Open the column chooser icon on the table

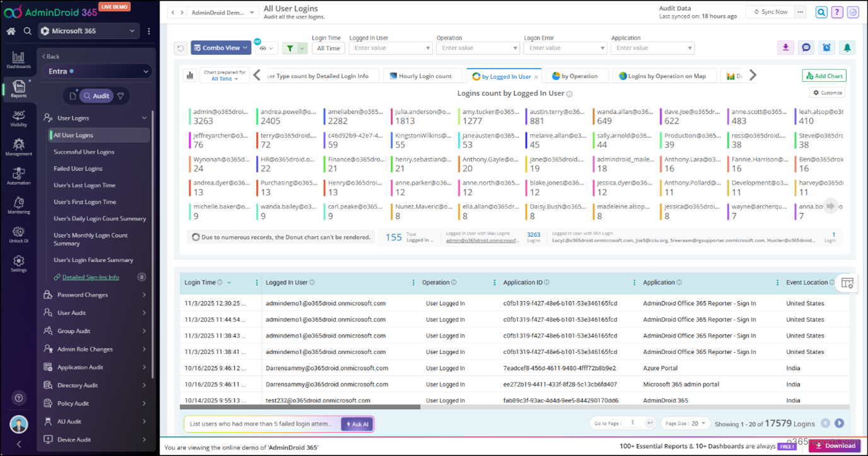click(x=847, y=283)
